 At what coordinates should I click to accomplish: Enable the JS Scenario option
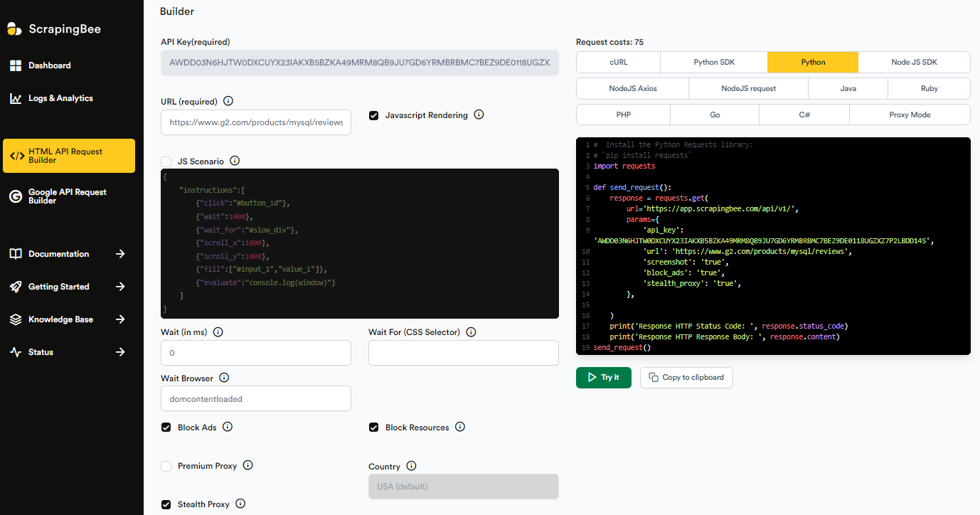(x=166, y=161)
